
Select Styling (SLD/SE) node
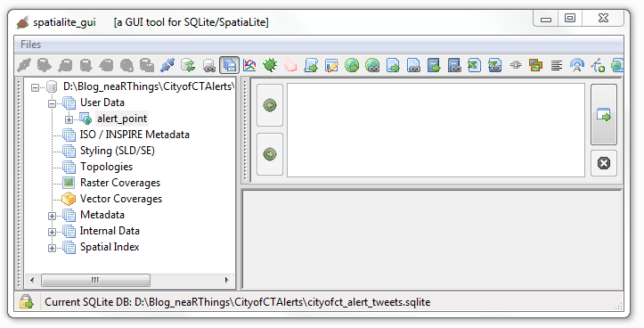118,151
